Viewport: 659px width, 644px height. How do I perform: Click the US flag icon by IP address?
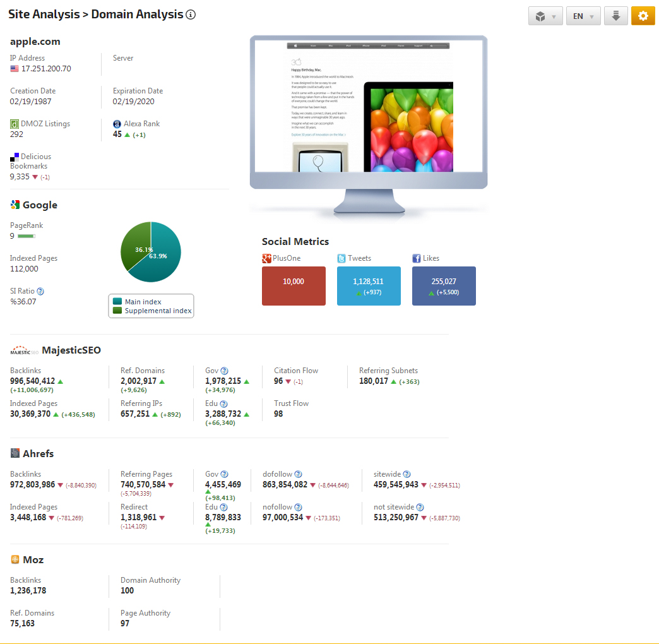tap(15, 69)
